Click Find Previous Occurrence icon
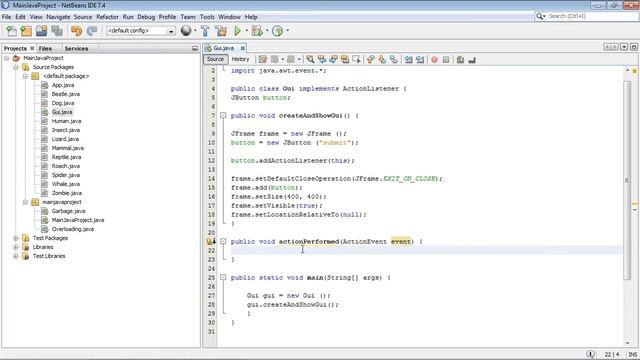This screenshot has height=360, width=640. click(322, 60)
